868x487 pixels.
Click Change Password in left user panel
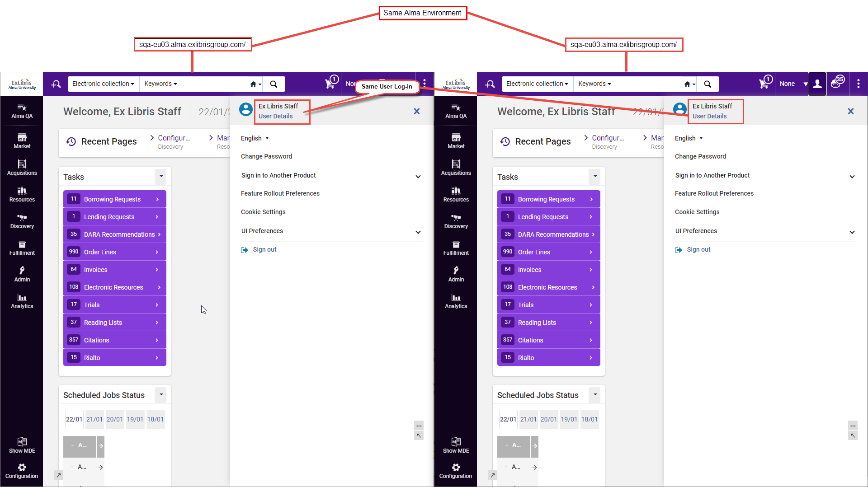266,157
